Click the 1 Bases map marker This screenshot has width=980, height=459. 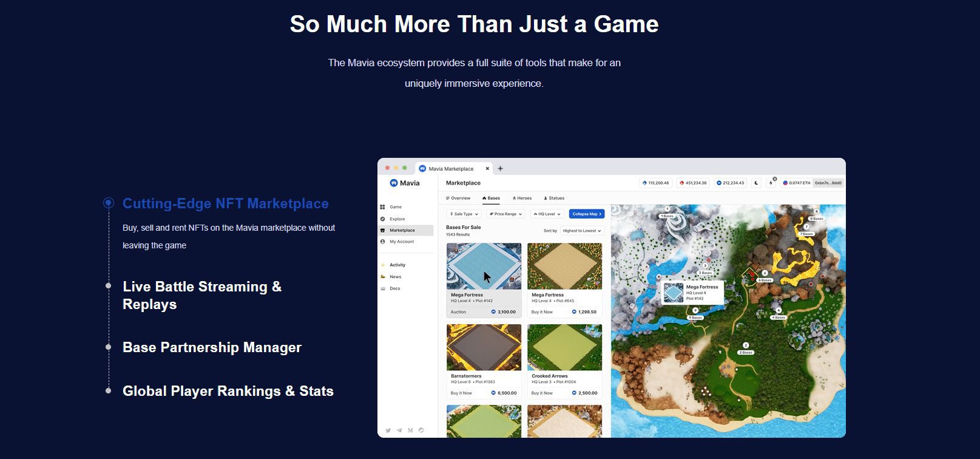667,216
